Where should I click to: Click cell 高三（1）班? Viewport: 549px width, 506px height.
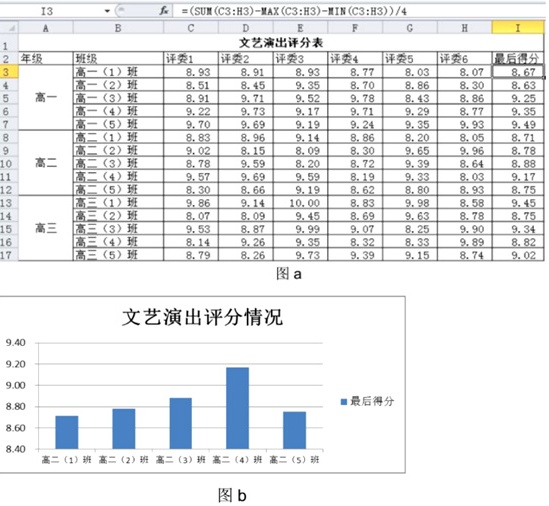tap(118, 203)
